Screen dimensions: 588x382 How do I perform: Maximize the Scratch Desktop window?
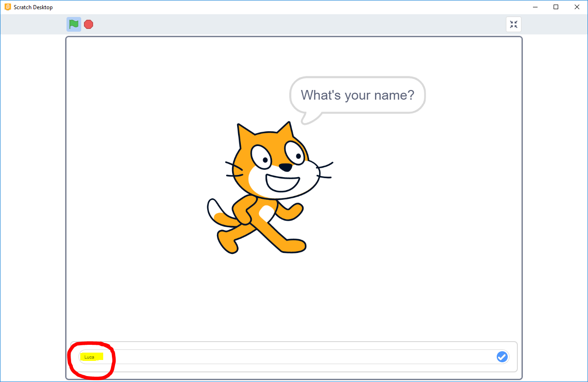[556, 7]
